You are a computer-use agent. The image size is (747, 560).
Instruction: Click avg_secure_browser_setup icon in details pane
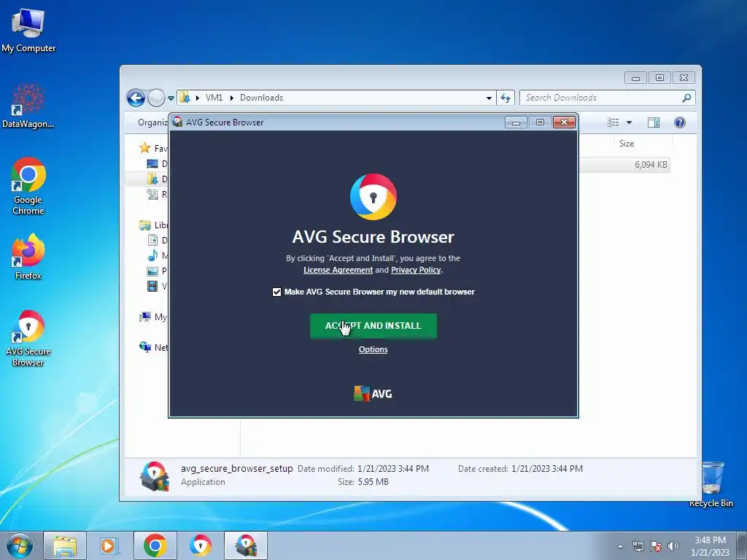coord(155,475)
